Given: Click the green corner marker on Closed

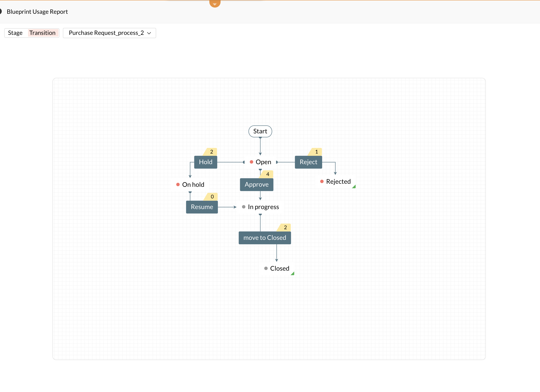Looking at the screenshot, I should (293, 274).
